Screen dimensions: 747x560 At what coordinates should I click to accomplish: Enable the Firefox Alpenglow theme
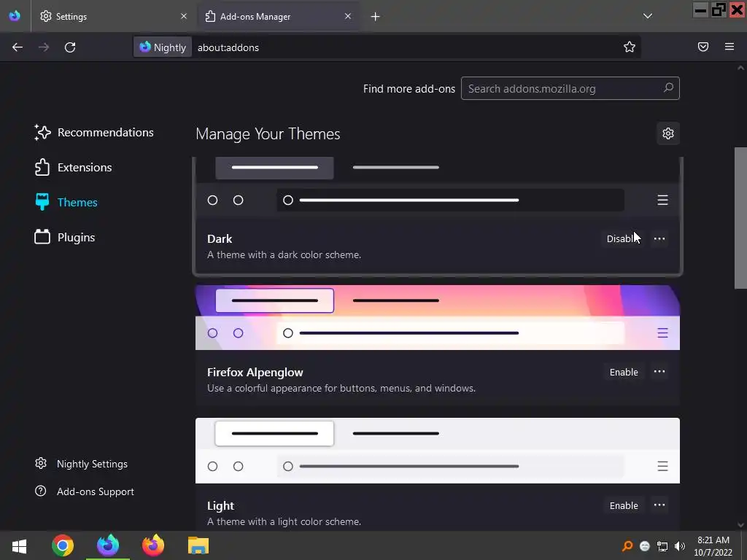click(624, 372)
